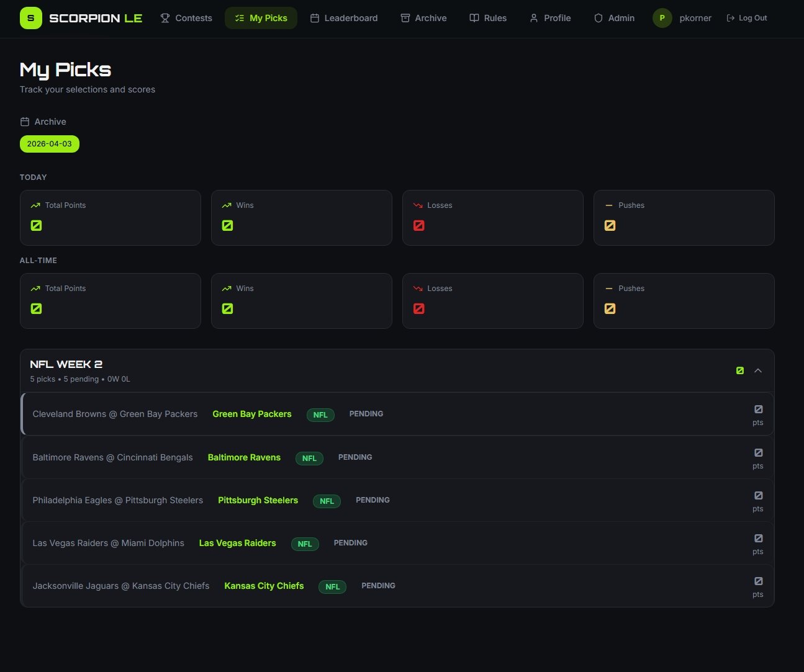Select the 2026-04-03 archive date chip

pyautogui.click(x=50, y=144)
